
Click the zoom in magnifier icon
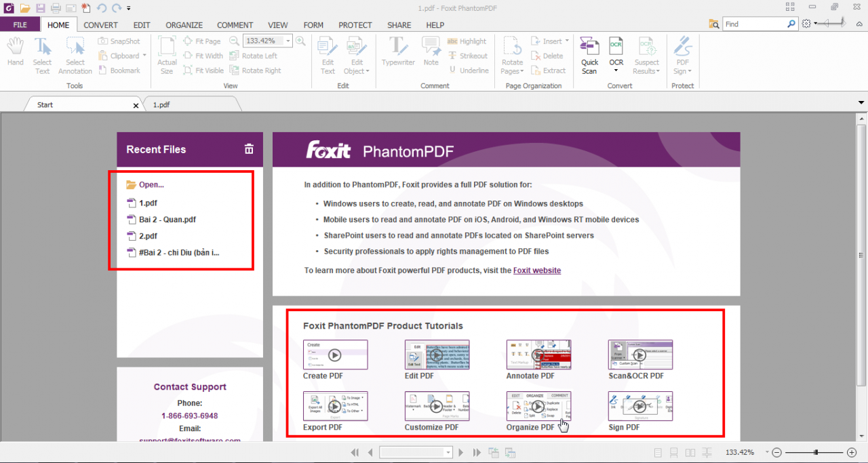point(300,41)
